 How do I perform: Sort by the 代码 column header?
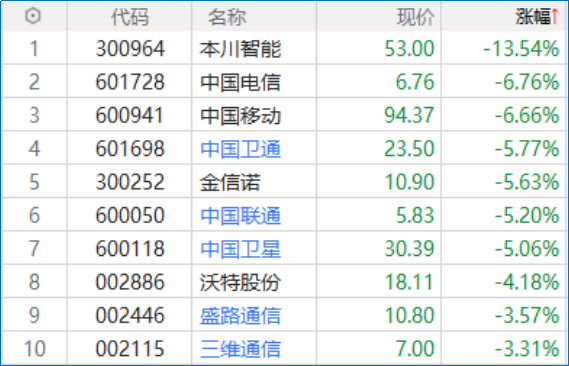[130, 17]
